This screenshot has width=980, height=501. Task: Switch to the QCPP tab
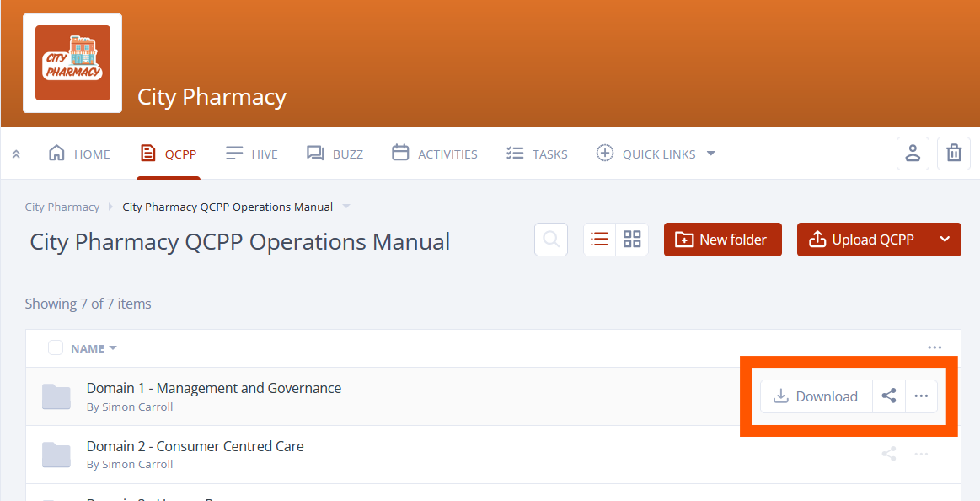[x=169, y=154]
